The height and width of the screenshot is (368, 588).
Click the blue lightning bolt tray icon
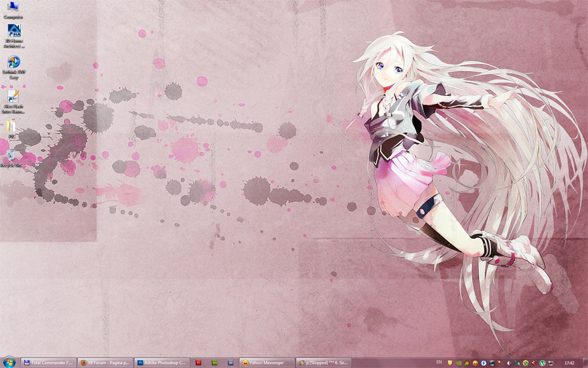(x=483, y=363)
